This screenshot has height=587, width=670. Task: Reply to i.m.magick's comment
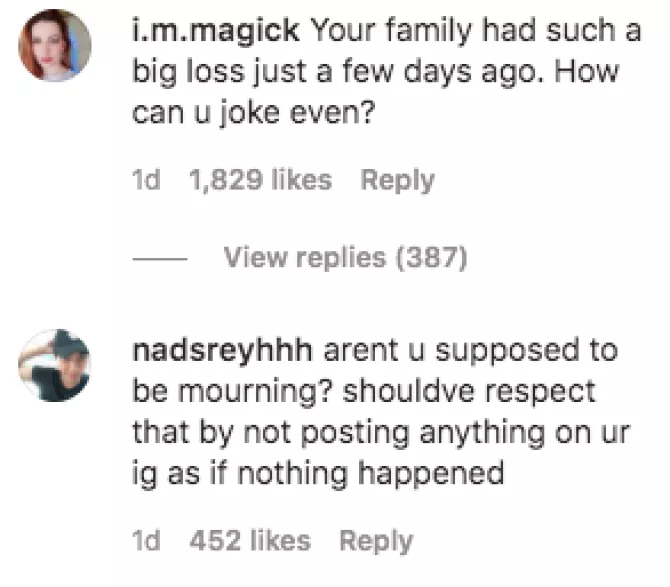click(397, 180)
